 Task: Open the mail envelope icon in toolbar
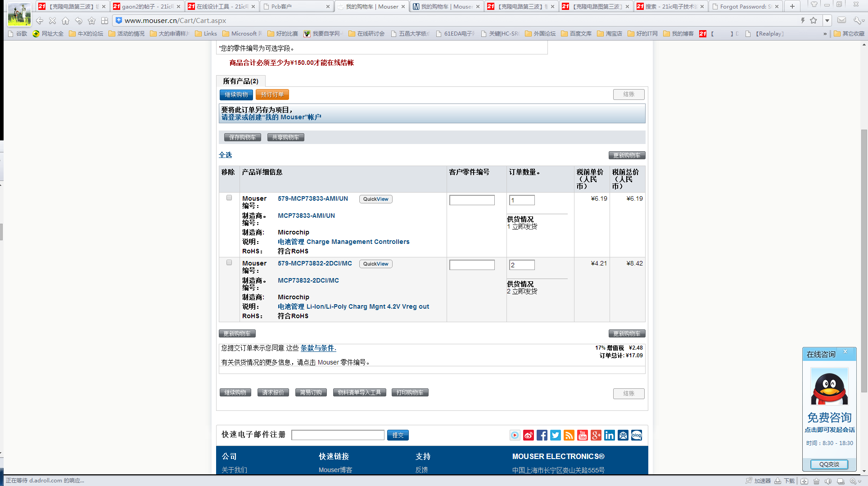tap(841, 20)
